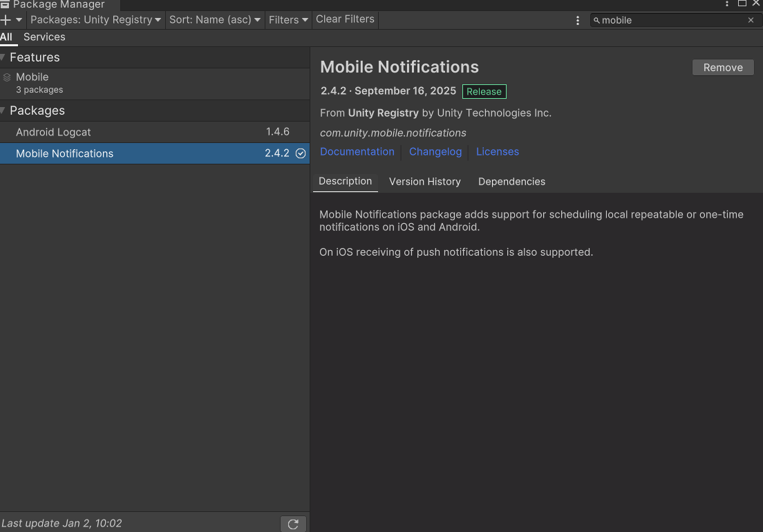Open the window kebab menu at top right
763x532 pixels.
(727, 4)
